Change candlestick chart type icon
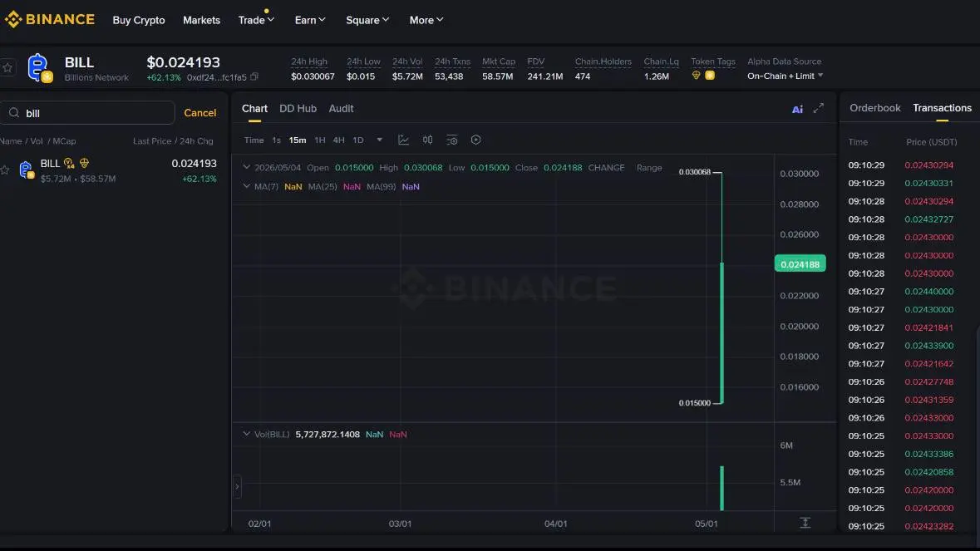 (427, 140)
